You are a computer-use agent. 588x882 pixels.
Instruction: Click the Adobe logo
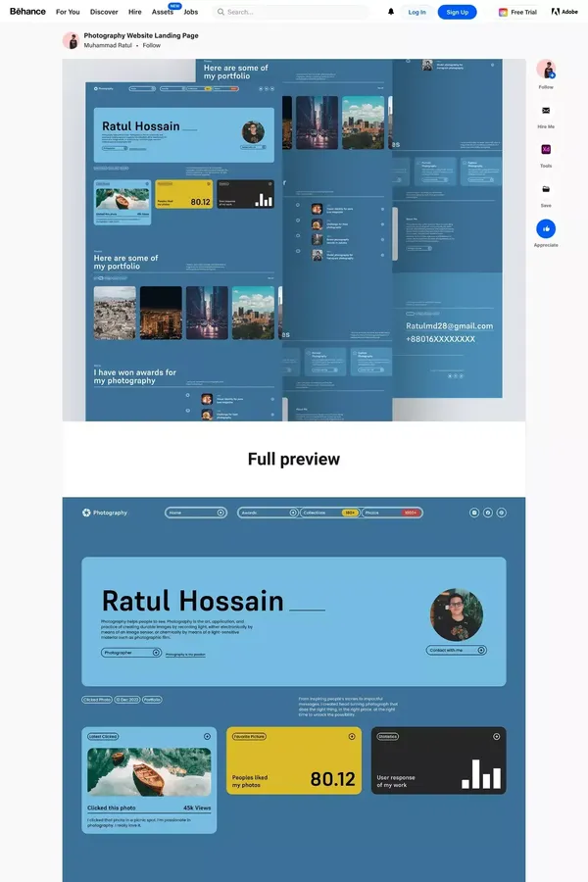pos(564,11)
